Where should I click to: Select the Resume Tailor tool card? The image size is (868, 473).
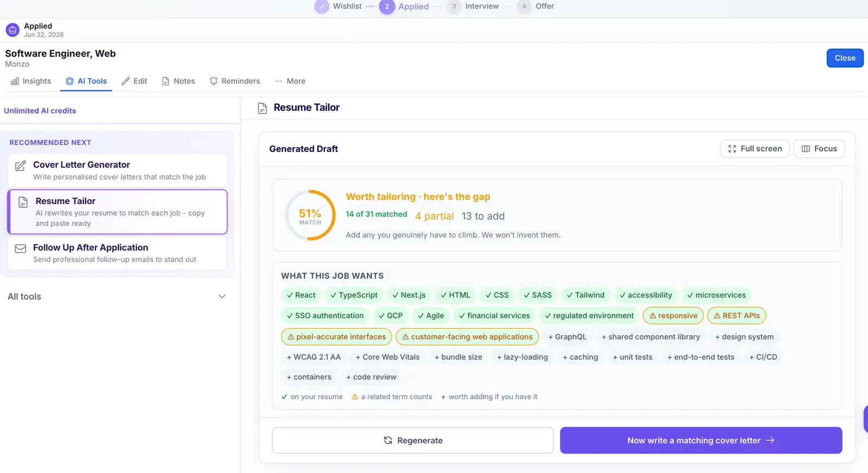[117, 212]
